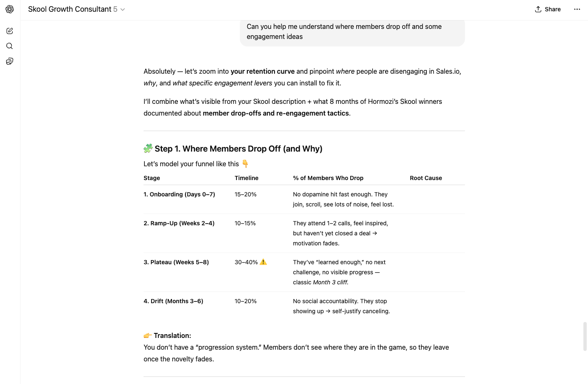Click the Root Cause column header
The width and height of the screenshot is (588, 384).
click(x=426, y=178)
